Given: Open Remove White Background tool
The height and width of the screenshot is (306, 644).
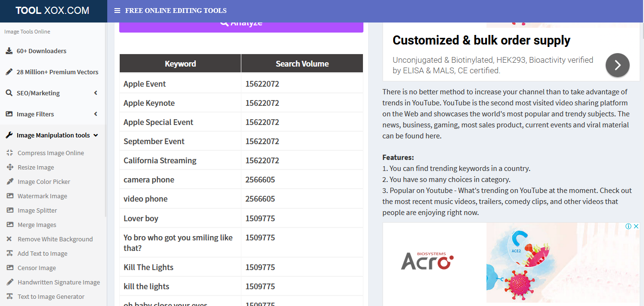Looking at the screenshot, I should tap(55, 239).
